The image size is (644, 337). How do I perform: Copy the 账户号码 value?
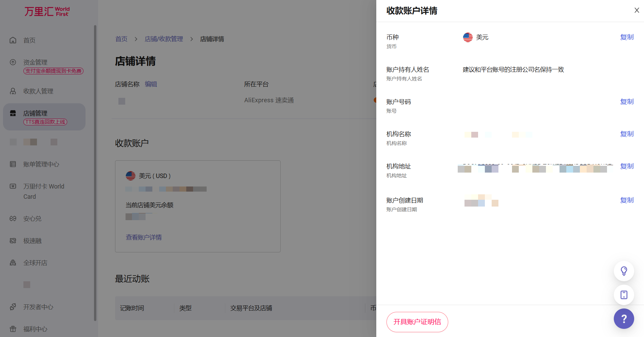point(627,102)
